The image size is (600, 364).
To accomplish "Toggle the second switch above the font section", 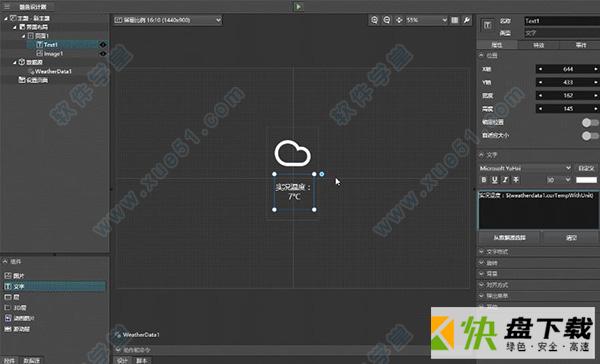I will [590, 135].
